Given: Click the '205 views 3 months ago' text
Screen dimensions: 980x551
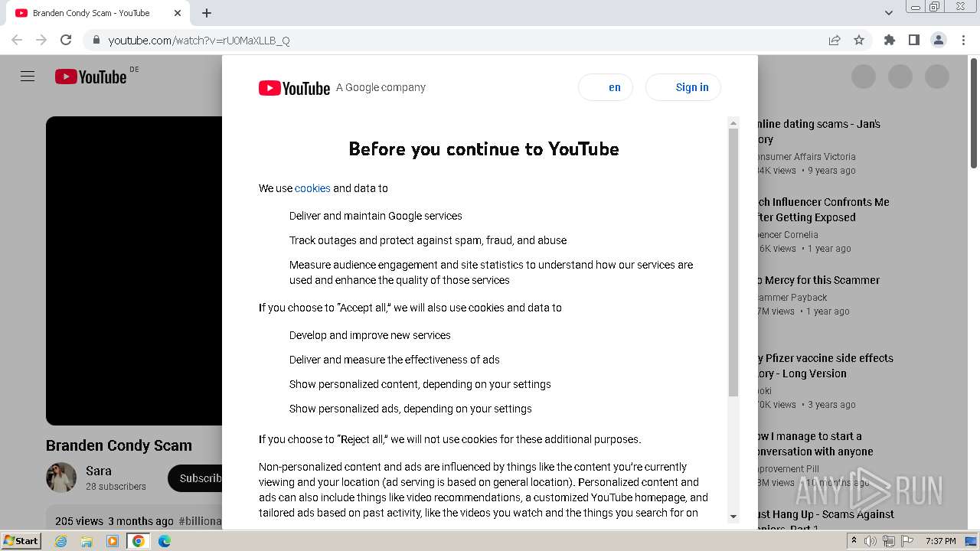Looking at the screenshot, I should click(114, 521).
